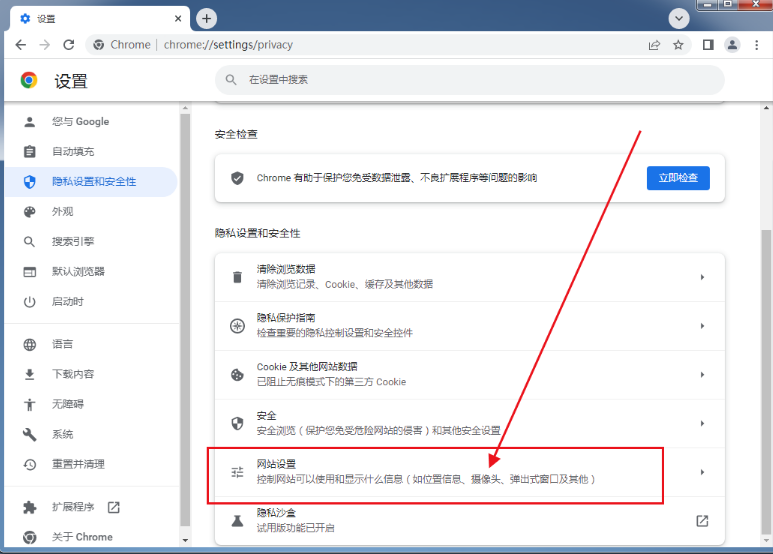Expand arrow on 安全 row
773x554 pixels.
(x=702, y=423)
